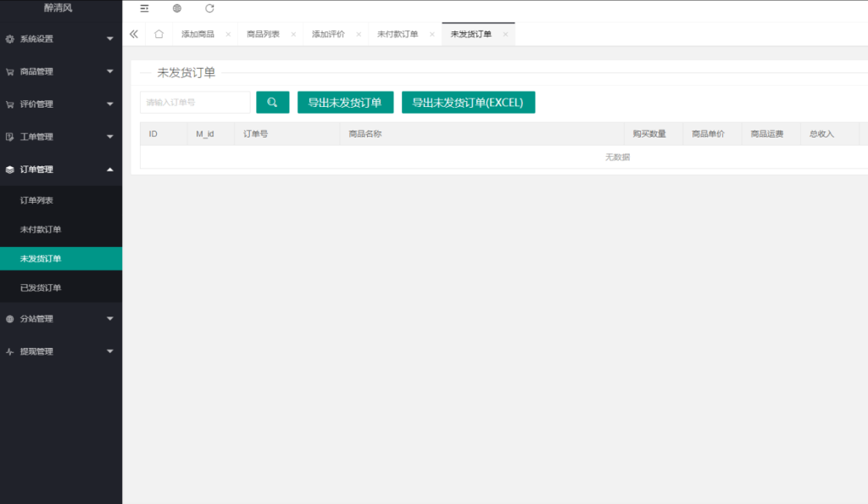Viewport: 868px width, 504px height.
Task: Expand the 提现管理 menu arrow
Action: coord(109,351)
